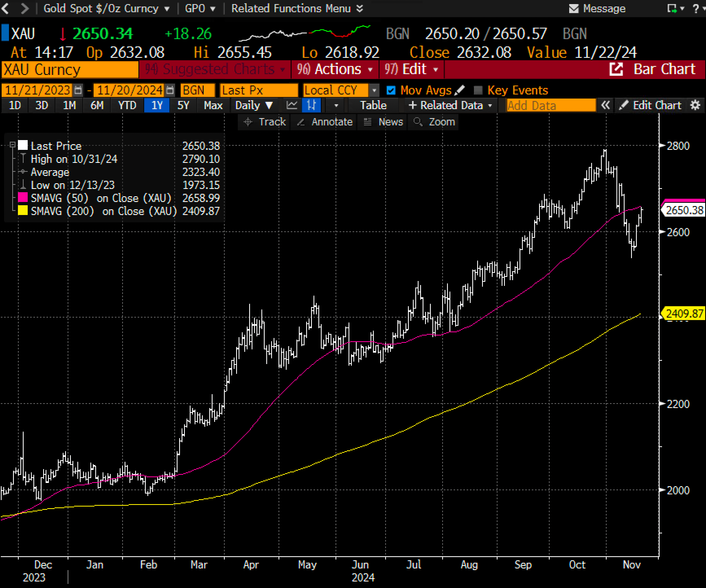Click the pink SMAVG (50) swatch
This screenshot has width=706, height=588.
click(23, 198)
